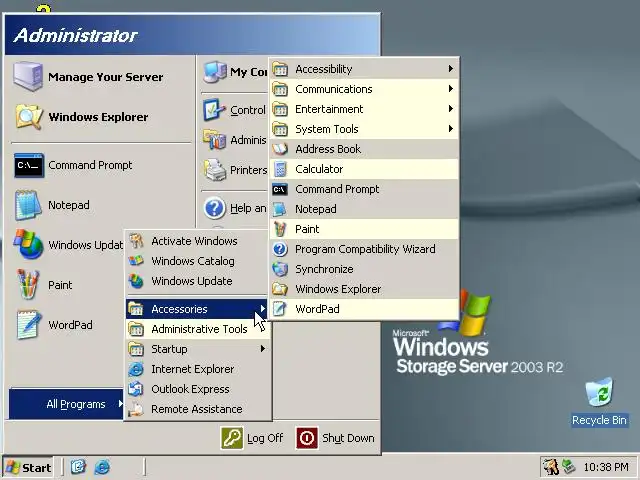
Task: Expand the Accessibility submenu arrow
Action: (x=451, y=69)
